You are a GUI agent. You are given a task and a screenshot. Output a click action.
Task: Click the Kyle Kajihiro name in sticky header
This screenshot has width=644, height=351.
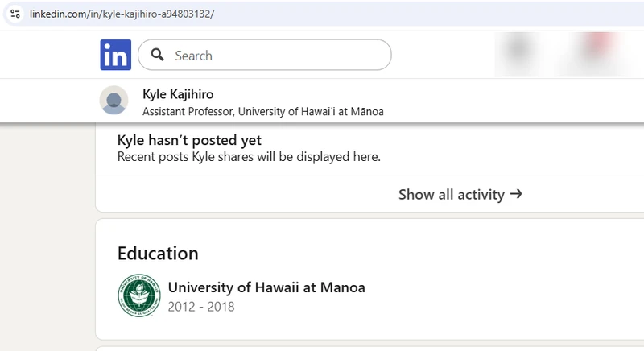pyautogui.click(x=178, y=94)
